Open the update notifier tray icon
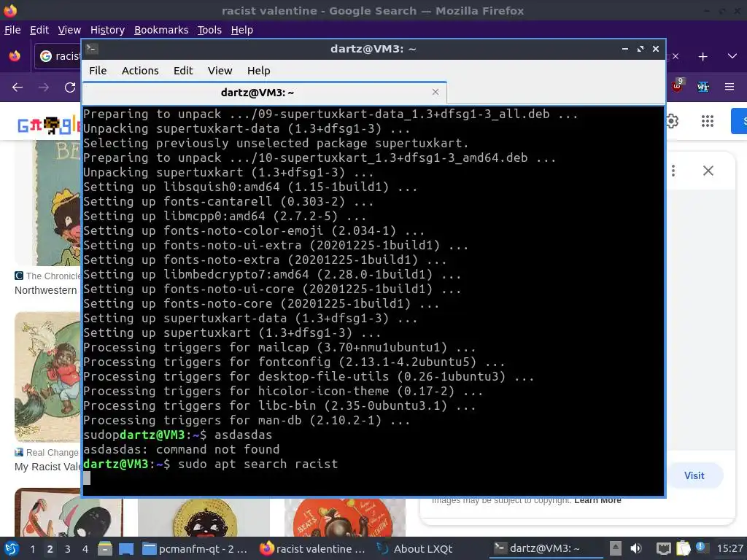The width and height of the screenshot is (747, 560). [x=702, y=548]
